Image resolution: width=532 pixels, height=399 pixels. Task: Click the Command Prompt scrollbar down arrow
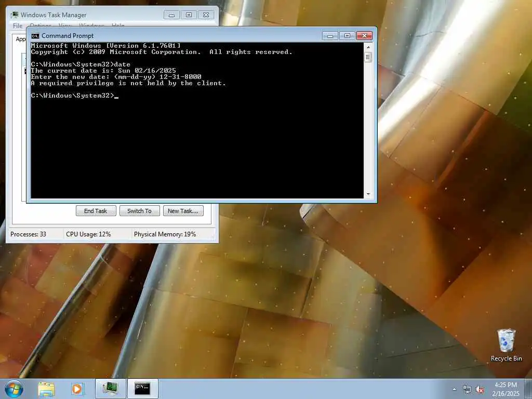tap(368, 194)
